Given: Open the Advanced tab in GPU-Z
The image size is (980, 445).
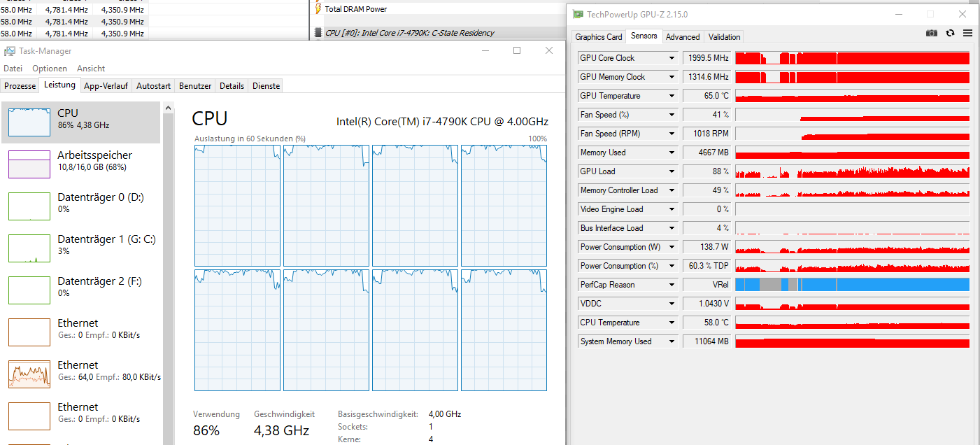Looking at the screenshot, I should click(x=683, y=37).
